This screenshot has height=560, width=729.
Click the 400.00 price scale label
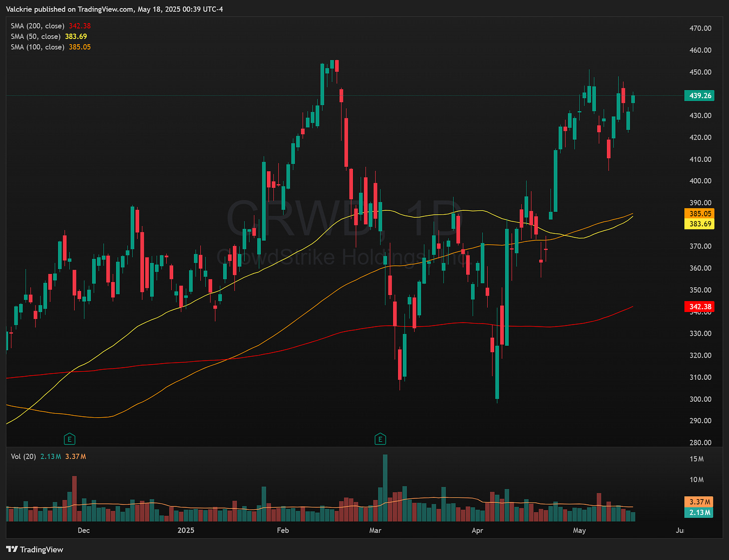(700, 181)
